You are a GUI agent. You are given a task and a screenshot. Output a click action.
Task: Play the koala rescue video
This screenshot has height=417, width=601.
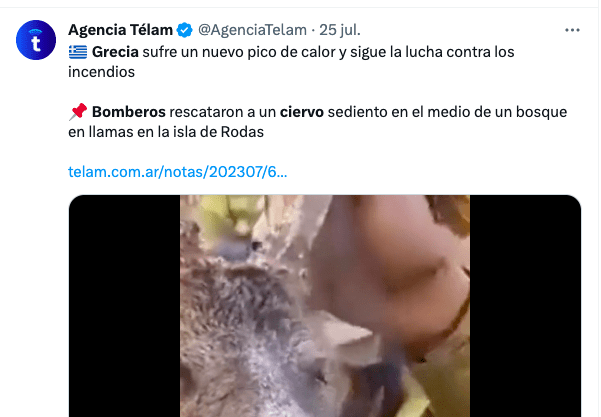pos(325,306)
